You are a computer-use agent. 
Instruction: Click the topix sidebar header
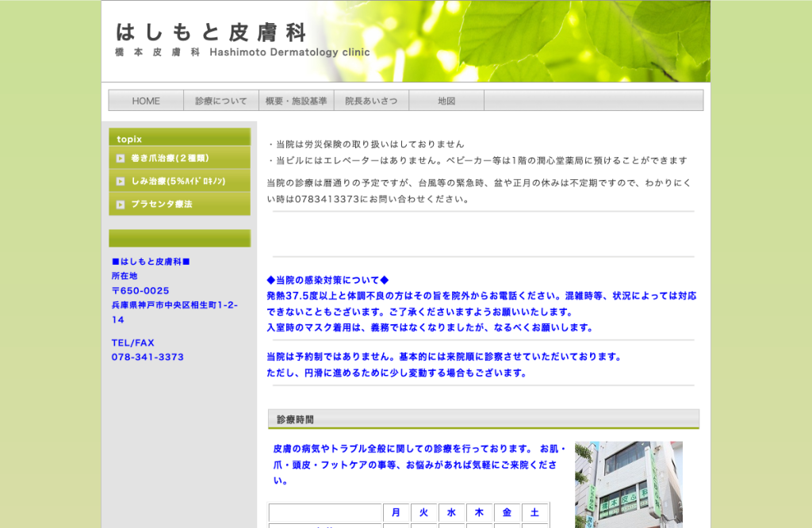click(180, 138)
